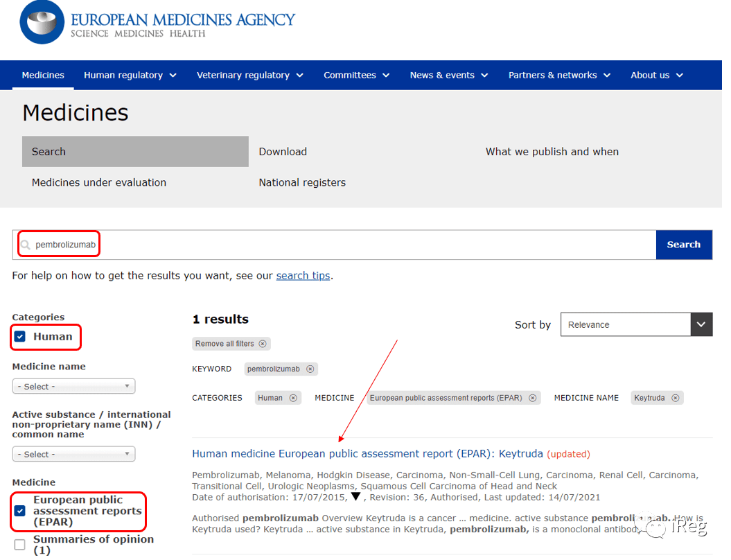Expand the Human regulatory menu
731x560 pixels.
(130, 76)
